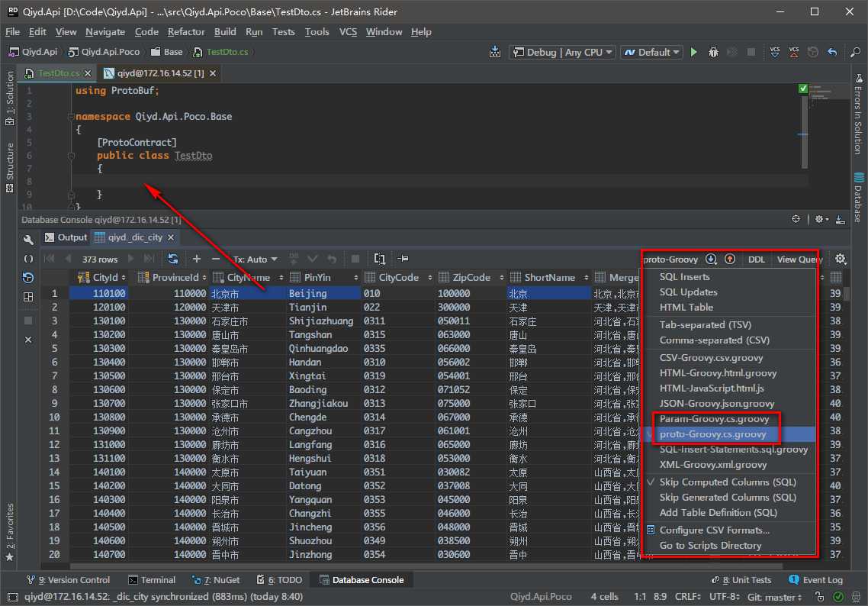
Task: Click the dump data download icon
Action: (x=712, y=259)
